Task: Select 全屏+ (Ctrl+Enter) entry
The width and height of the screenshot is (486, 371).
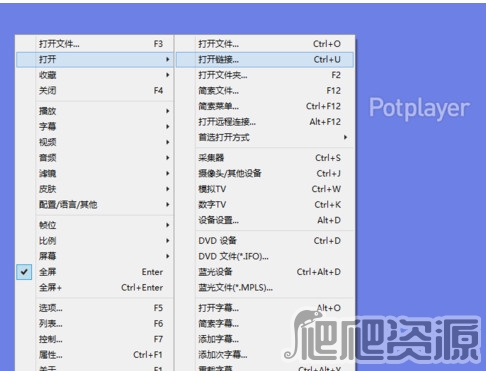Action: click(x=95, y=287)
